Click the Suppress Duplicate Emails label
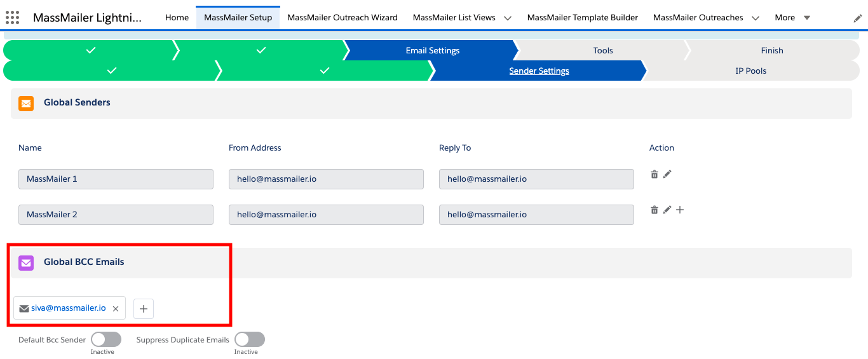The image size is (868, 359). 183,340
